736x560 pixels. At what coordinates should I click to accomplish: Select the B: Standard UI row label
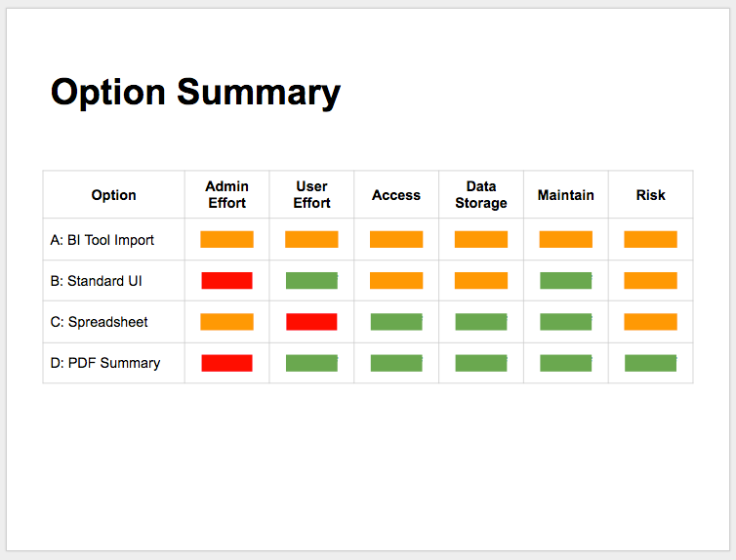(97, 281)
